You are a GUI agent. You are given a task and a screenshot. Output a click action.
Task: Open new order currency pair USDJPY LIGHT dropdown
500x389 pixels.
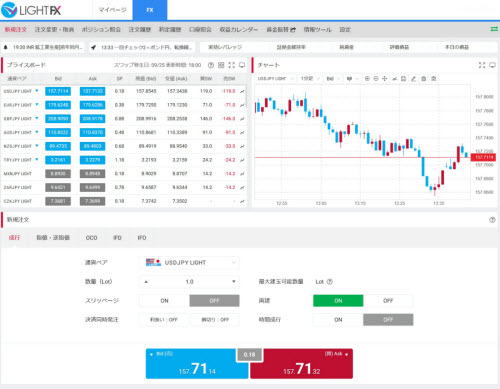click(189, 263)
